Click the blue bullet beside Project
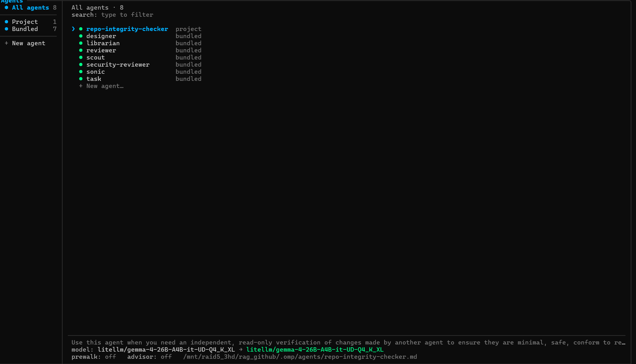Screen dimensions: 636x364 (x=7, y=22)
